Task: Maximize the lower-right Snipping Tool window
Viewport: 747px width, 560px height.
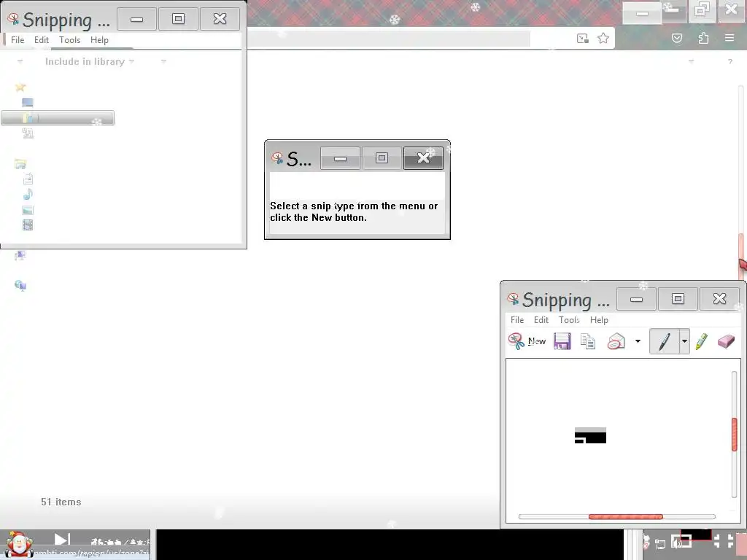Action: coord(678,298)
